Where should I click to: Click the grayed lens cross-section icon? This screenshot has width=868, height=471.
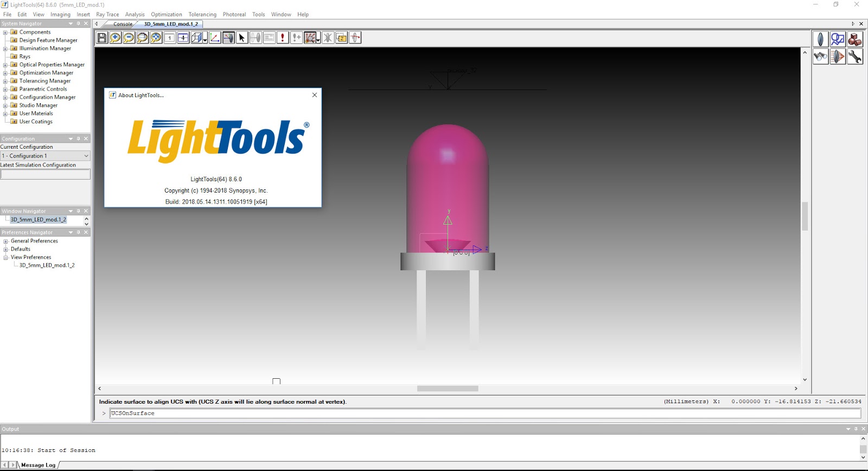pyautogui.click(x=256, y=37)
